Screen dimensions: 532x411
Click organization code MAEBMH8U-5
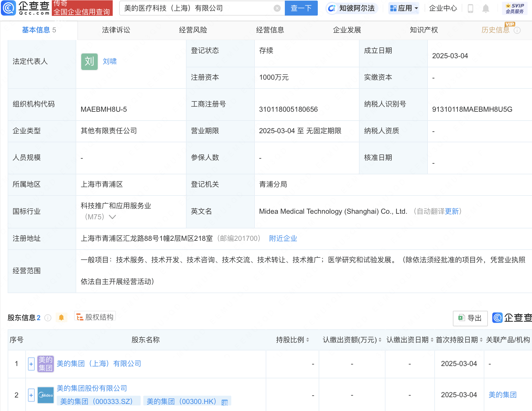104,109
